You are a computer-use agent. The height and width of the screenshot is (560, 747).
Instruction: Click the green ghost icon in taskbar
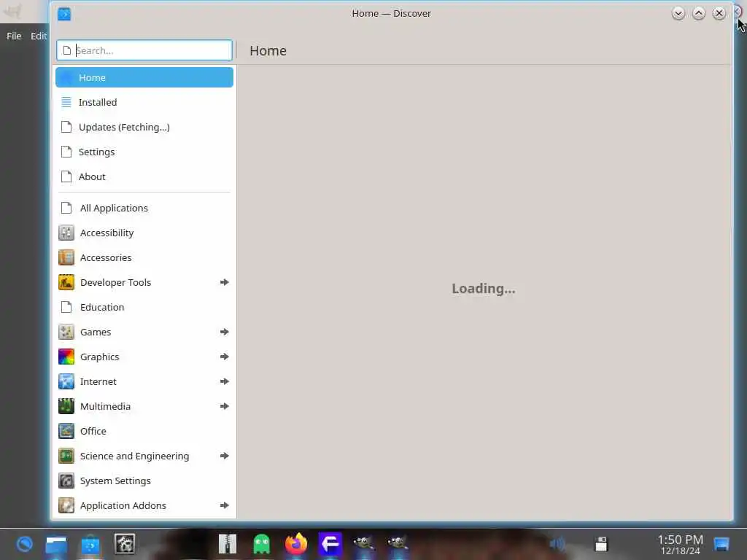coord(262,544)
